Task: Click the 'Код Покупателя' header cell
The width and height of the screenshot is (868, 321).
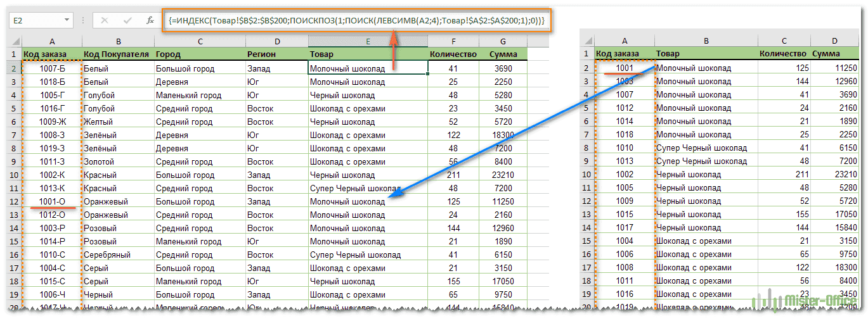Action: [117, 54]
